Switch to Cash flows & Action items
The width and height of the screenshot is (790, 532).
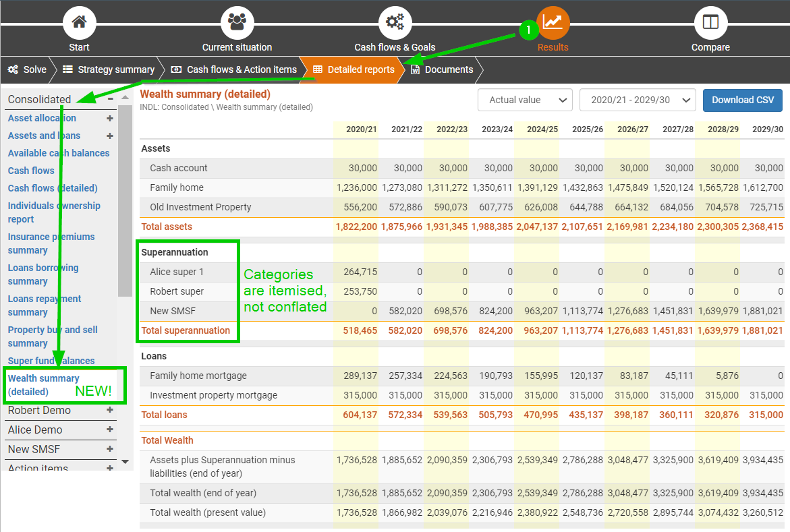tap(234, 69)
